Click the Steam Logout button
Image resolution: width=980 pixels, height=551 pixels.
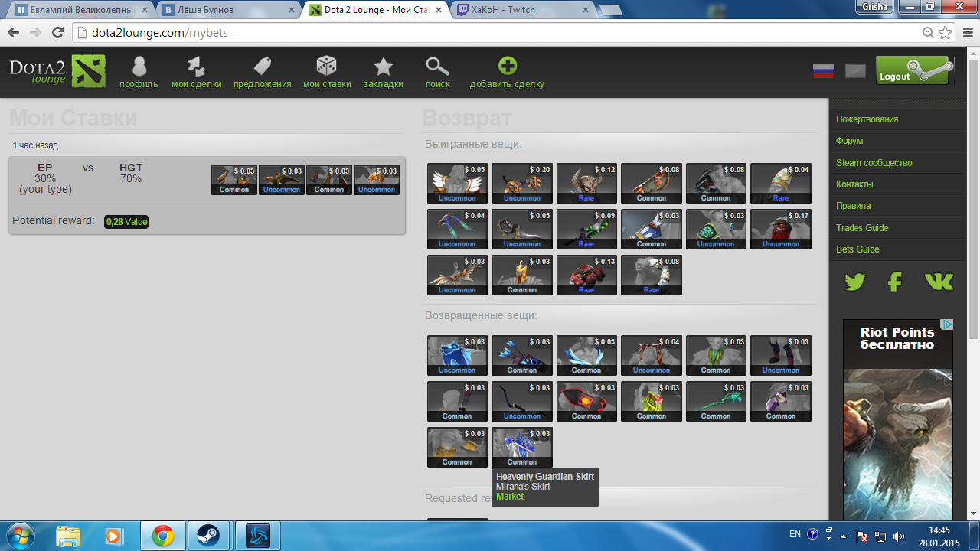(x=914, y=71)
